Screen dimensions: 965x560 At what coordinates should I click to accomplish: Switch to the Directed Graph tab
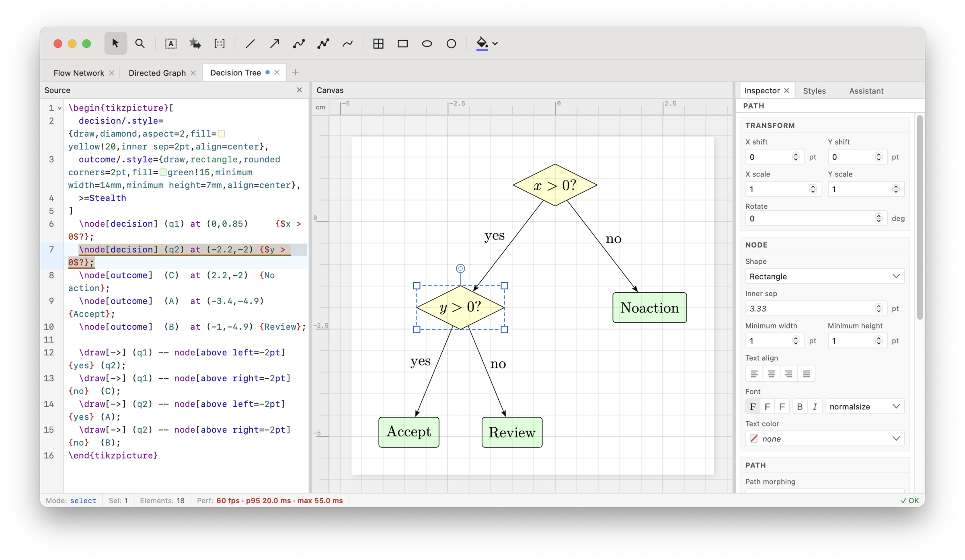pyautogui.click(x=157, y=73)
